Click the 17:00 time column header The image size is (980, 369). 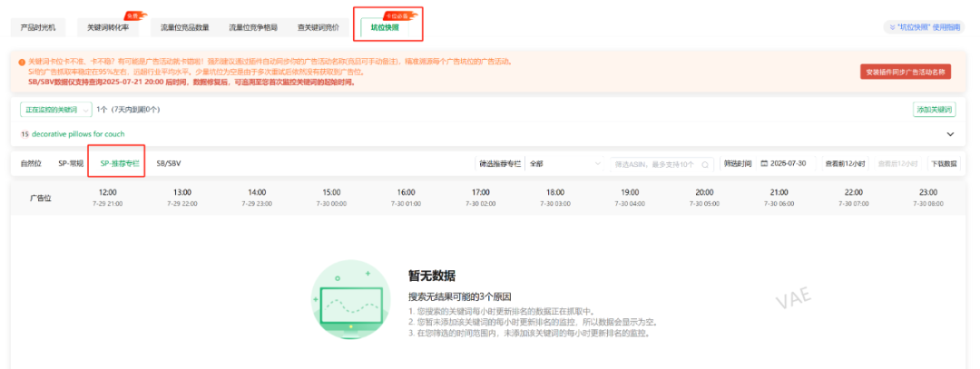pyautogui.click(x=481, y=197)
